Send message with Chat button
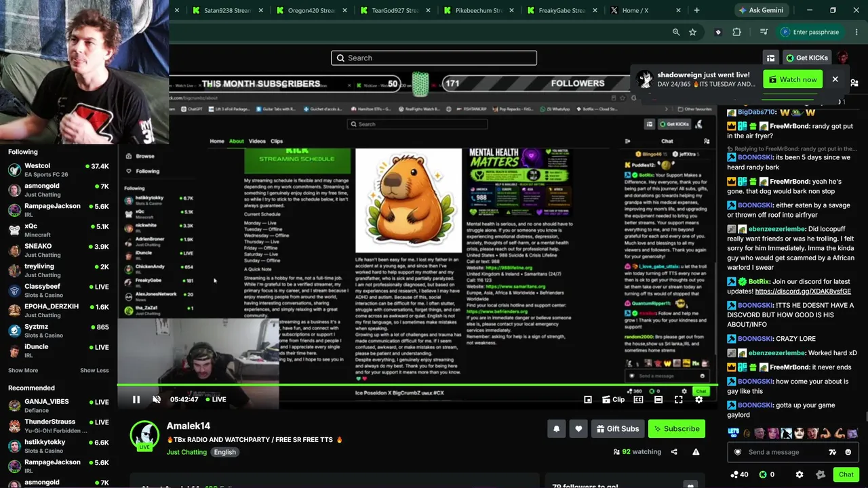The image size is (868, 488). (x=846, y=474)
